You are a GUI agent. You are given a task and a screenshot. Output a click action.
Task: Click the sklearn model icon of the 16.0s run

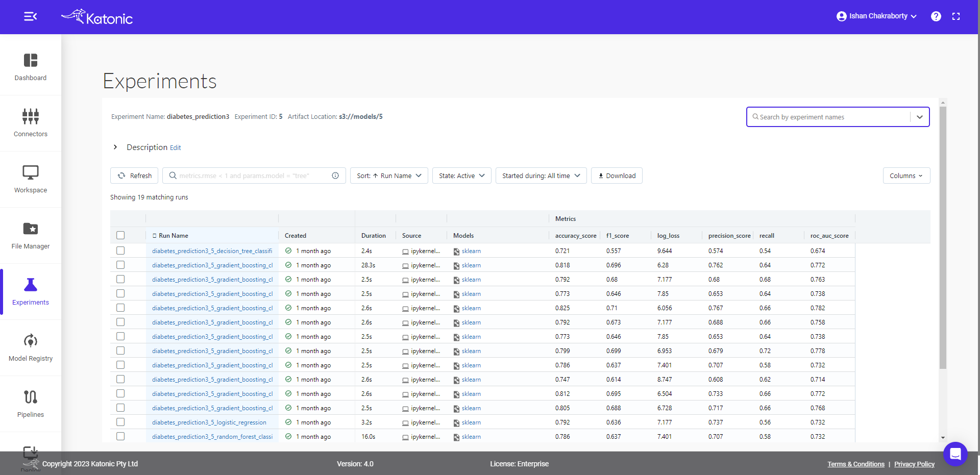pos(456,437)
